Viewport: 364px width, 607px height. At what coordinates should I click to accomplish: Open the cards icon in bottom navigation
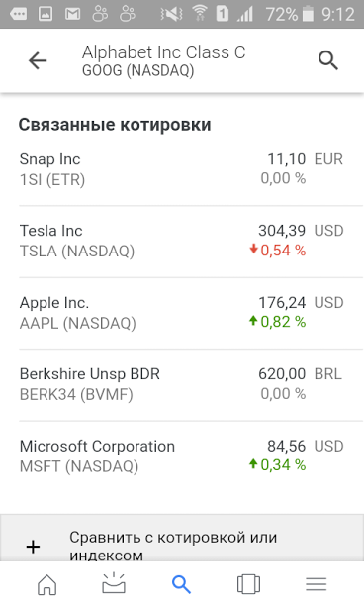[248, 584]
